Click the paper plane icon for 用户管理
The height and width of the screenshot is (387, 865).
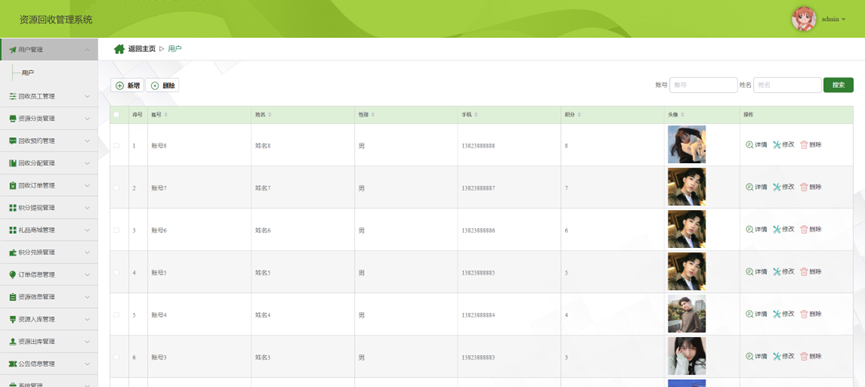pos(13,50)
